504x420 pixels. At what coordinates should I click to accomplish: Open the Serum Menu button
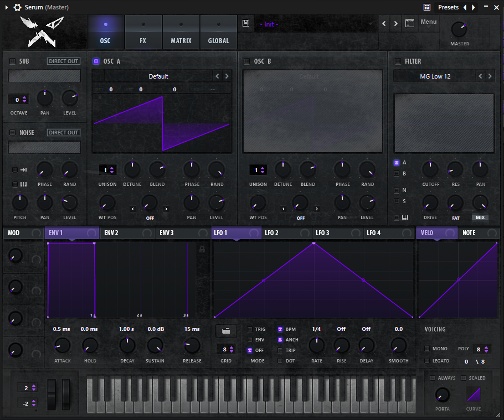[429, 22]
